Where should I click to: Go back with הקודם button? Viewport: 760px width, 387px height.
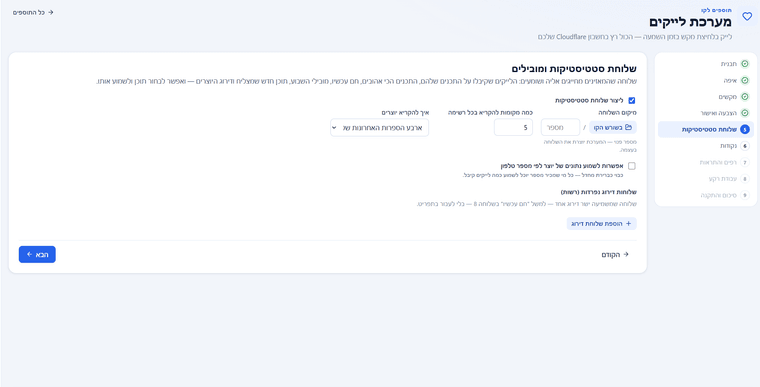coord(615,255)
